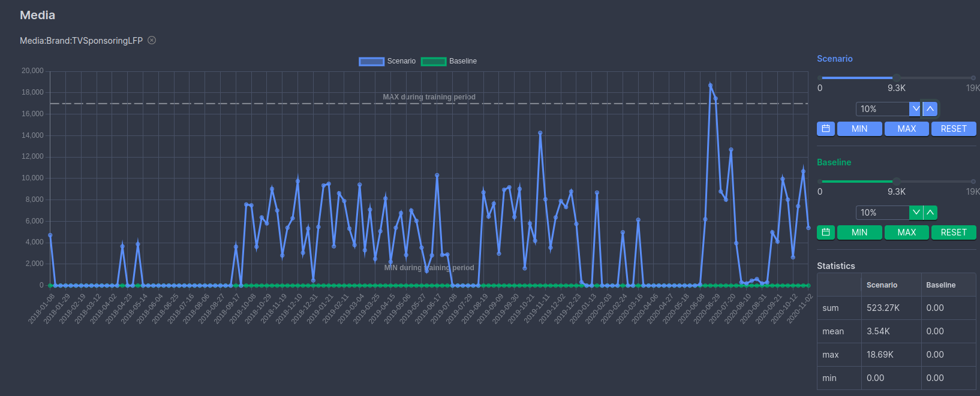Decrease the Scenario percentage with down chevron

coord(915,109)
